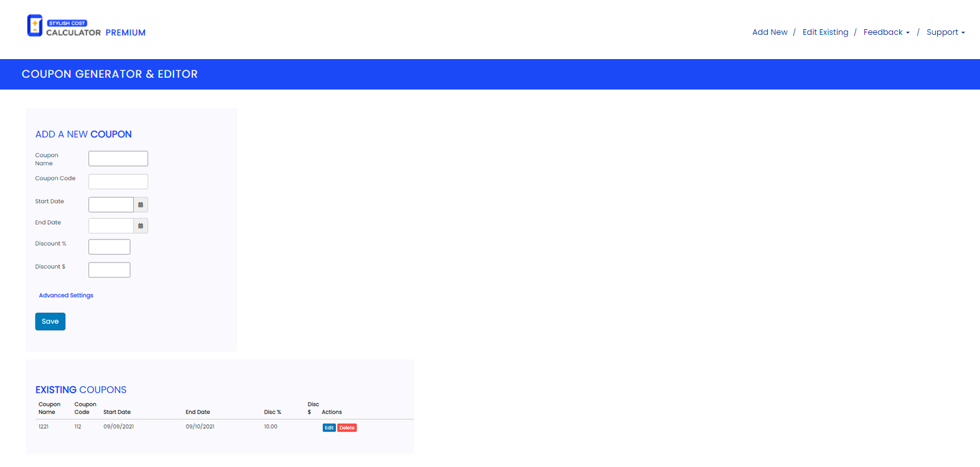
Task: Focus the Coupon Name input field
Action: click(x=118, y=159)
